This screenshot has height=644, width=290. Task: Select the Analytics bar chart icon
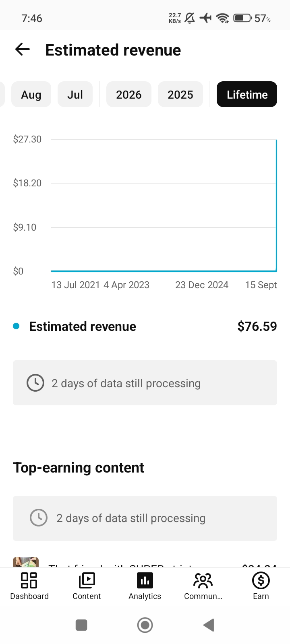click(x=145, y=580)
